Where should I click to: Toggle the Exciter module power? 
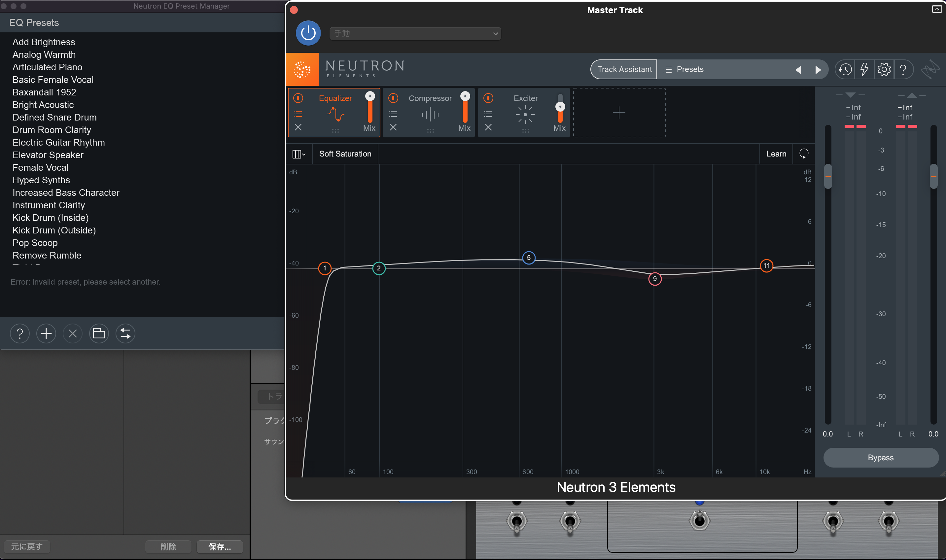(488, 98)
